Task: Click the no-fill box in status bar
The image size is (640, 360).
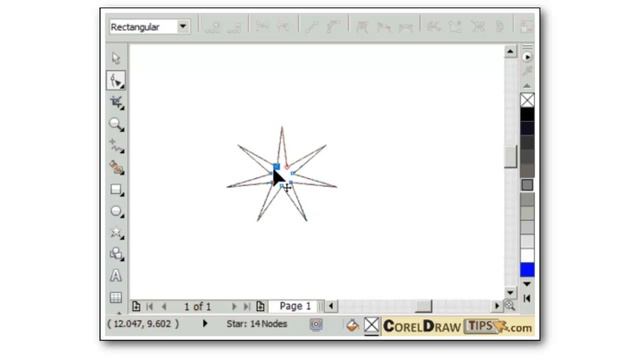Action: coord(371,325)
